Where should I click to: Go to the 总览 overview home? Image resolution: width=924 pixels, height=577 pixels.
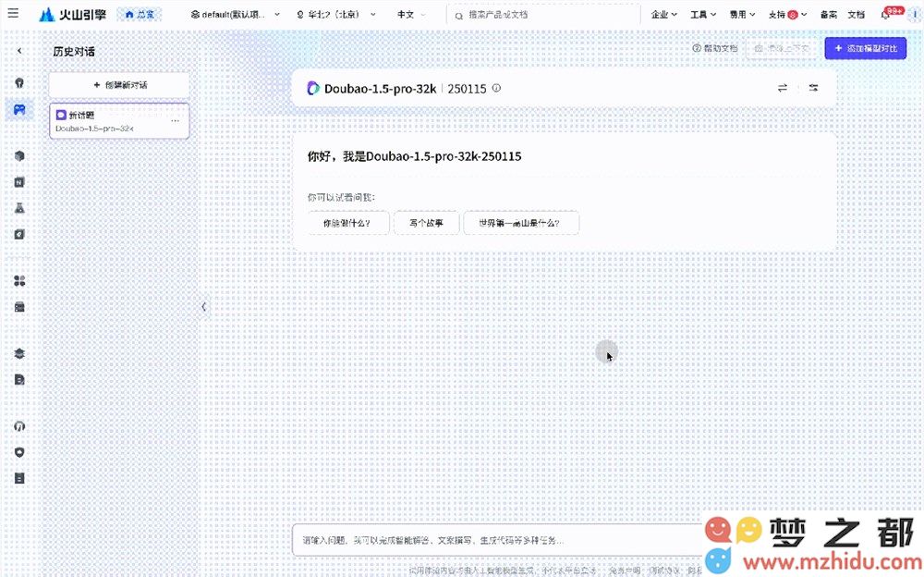tap(140, 14)
